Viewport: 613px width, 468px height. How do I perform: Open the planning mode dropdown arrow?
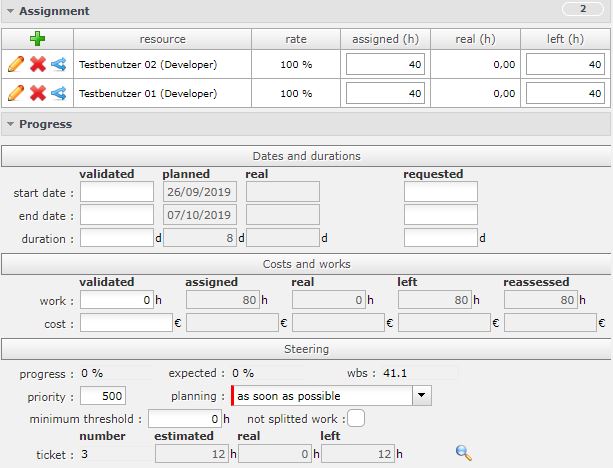point(422,396)
